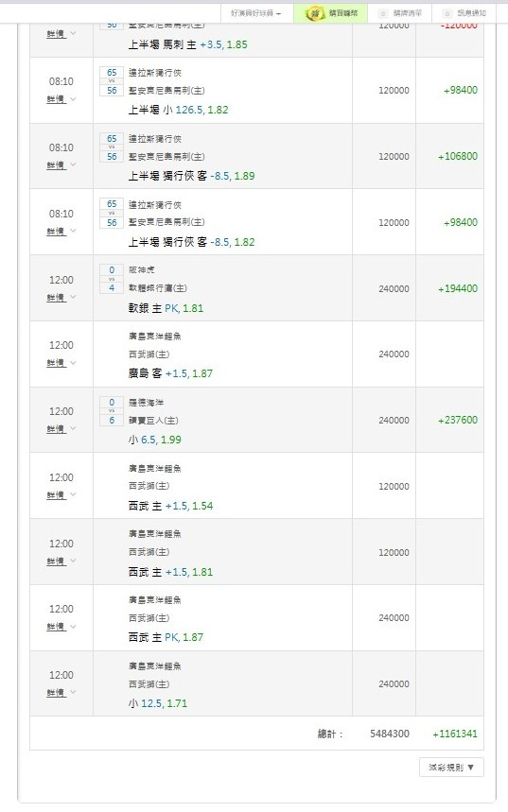Expand details chevron for 小 6.5, 1.99 row

pyautogui.click(x=73, y=429)
